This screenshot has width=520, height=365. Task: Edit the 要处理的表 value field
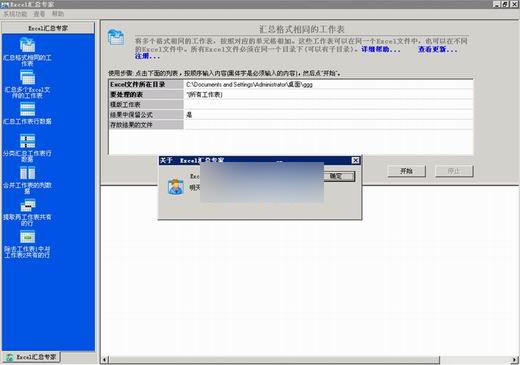coord(328,95)
